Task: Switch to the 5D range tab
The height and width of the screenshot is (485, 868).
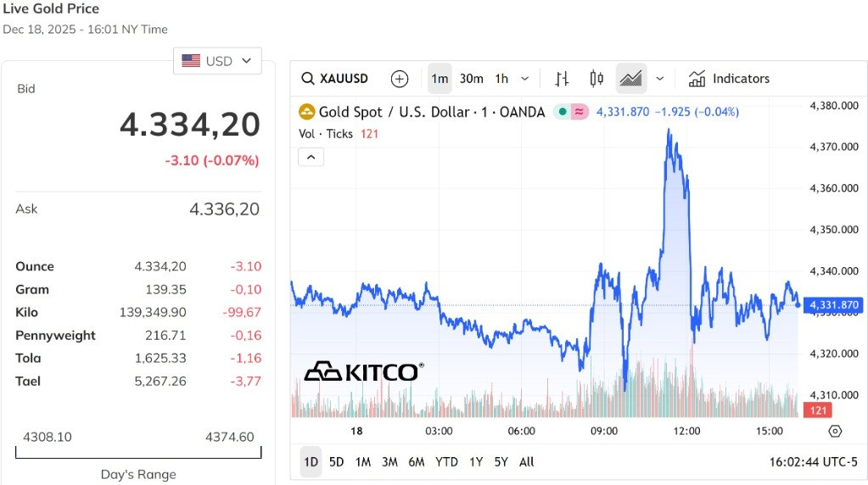Action: (x=337, y=462)
